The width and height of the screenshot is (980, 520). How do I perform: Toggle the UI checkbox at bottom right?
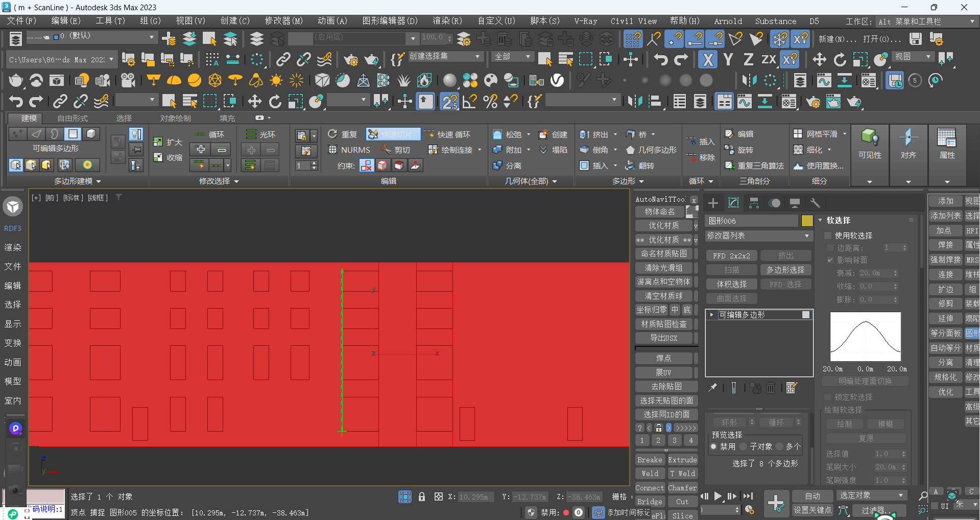click(x=935, y=506)
